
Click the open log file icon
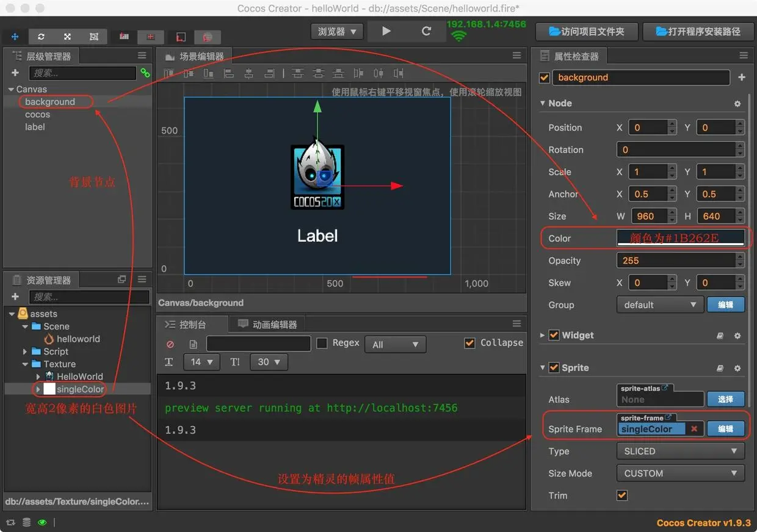click(194, 344)
